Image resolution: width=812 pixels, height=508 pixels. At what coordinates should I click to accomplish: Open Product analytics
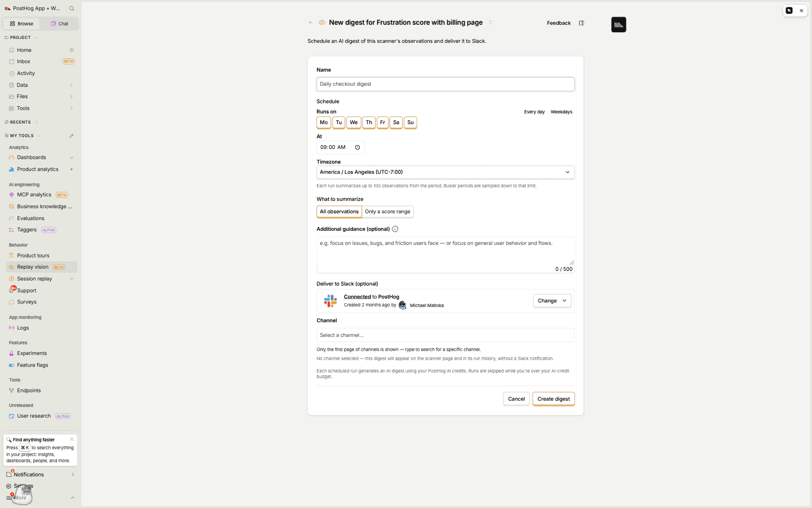click(37, 169)
